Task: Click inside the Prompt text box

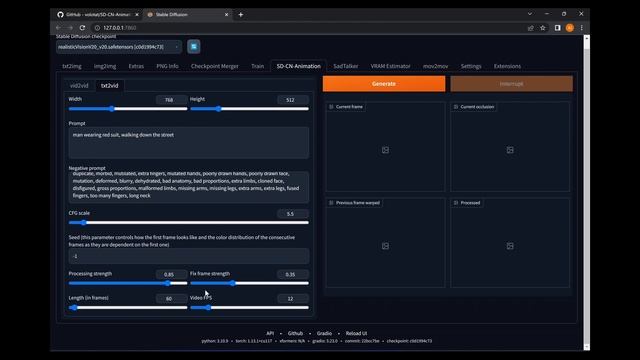Action: tap(189, 142)
